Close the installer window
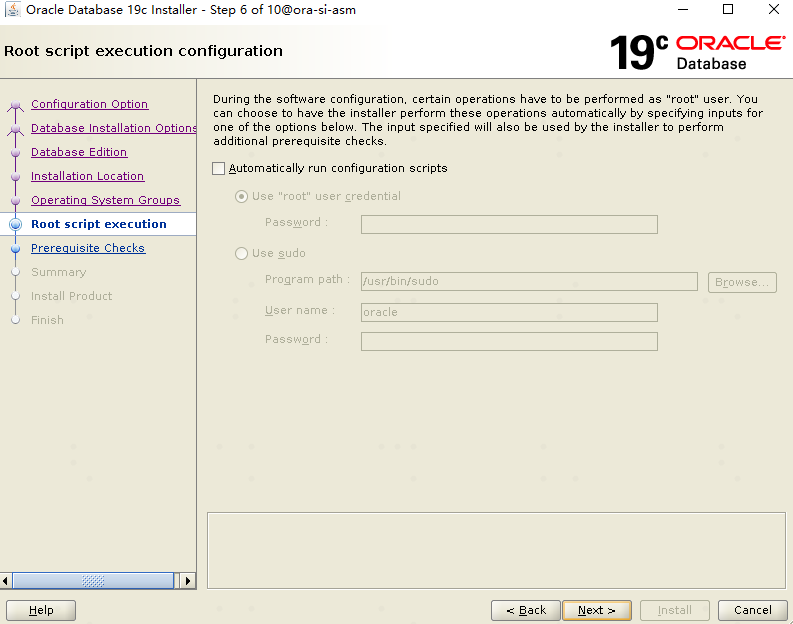 click(x=774, y=10)
